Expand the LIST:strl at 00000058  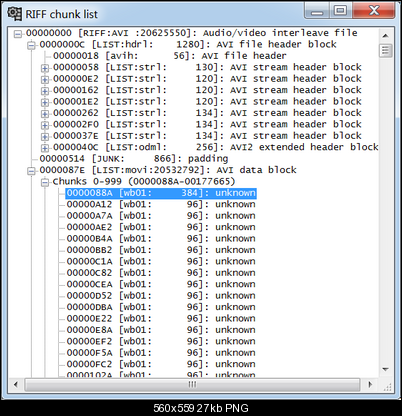[x=45, y=68]
